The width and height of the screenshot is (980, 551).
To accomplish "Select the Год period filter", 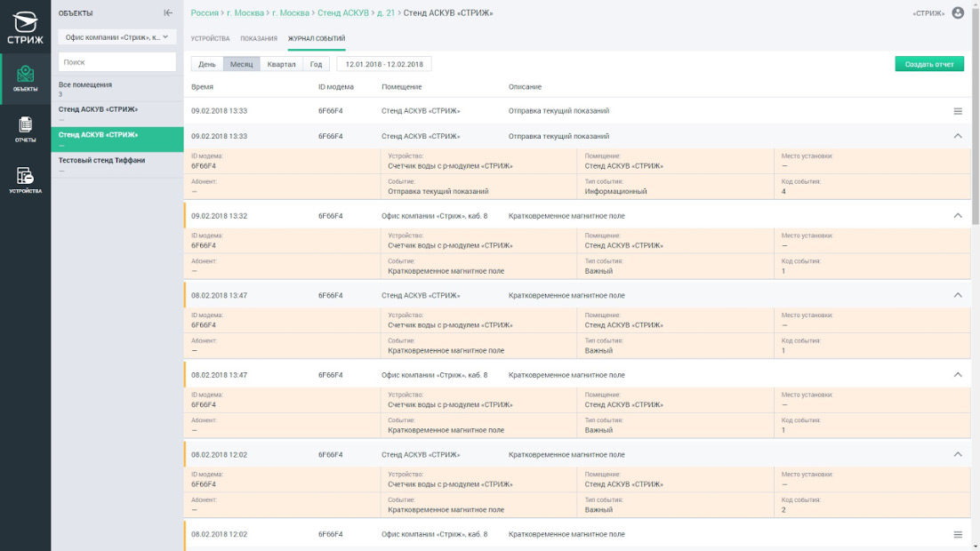I will (317, 64).
